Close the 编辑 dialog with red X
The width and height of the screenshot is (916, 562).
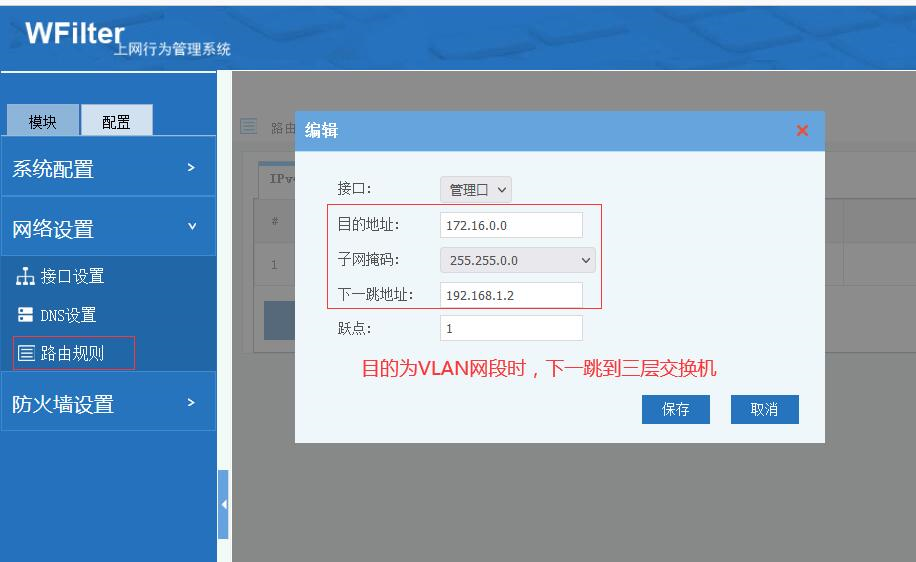[x=802, y=131]
